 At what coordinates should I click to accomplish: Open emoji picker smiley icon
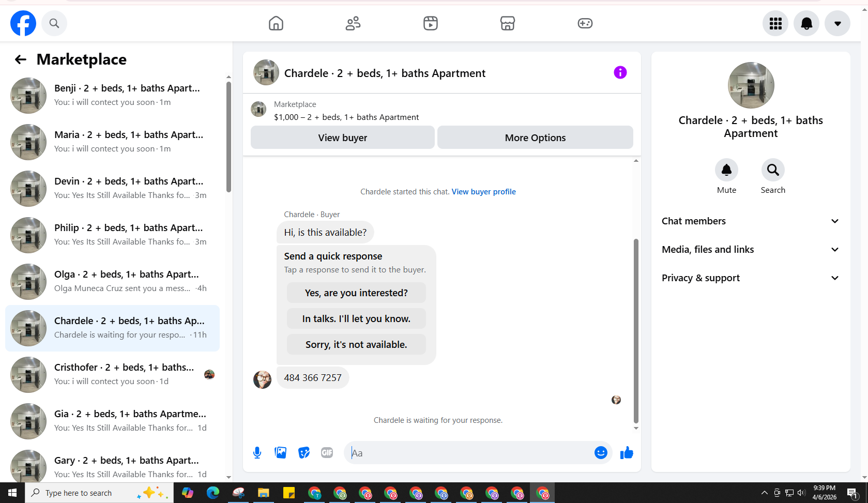coord(601,453)
